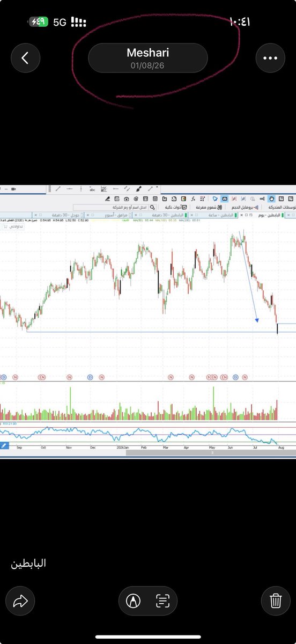Click the magnifier search icon
This screenshot has height=644, width=296.
[x=152, y=207]
